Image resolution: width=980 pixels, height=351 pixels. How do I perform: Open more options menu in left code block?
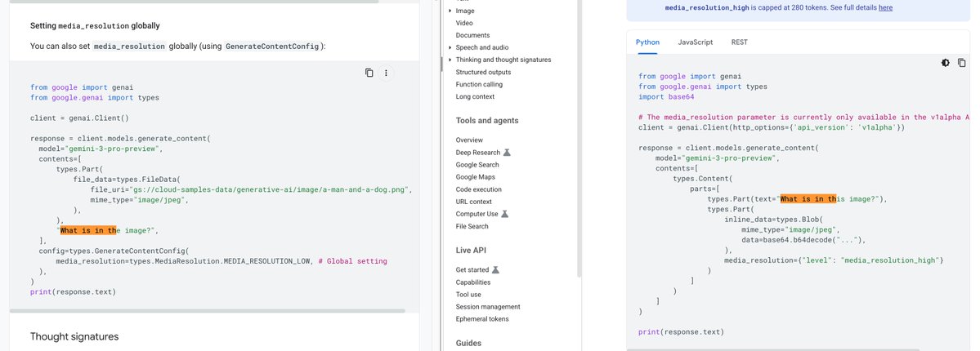click(387, 73)
